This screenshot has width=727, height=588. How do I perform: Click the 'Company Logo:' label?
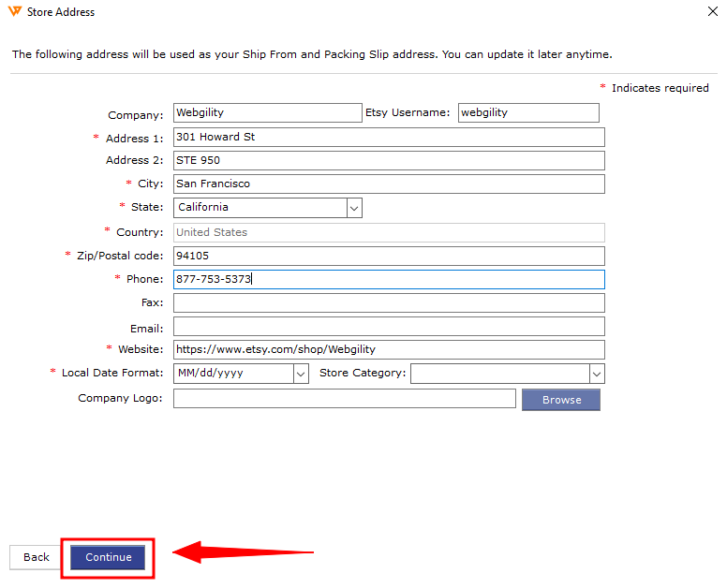click(x=120, y=398)
